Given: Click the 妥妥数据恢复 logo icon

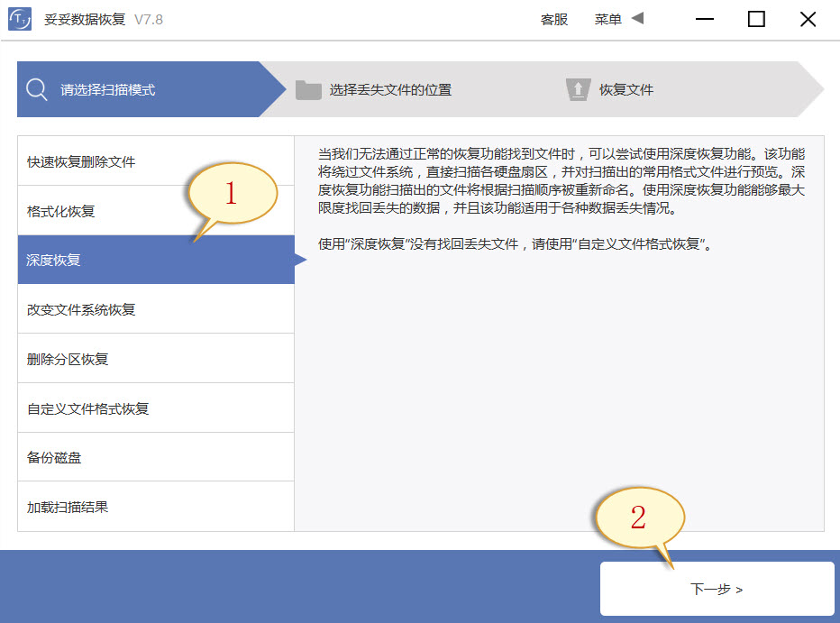Looking at the screenshot, I should tap(20, 19).
